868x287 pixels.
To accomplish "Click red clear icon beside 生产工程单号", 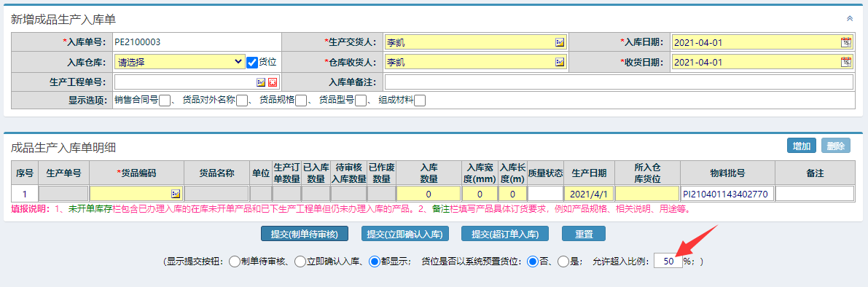I will click(x=273, y=82).
